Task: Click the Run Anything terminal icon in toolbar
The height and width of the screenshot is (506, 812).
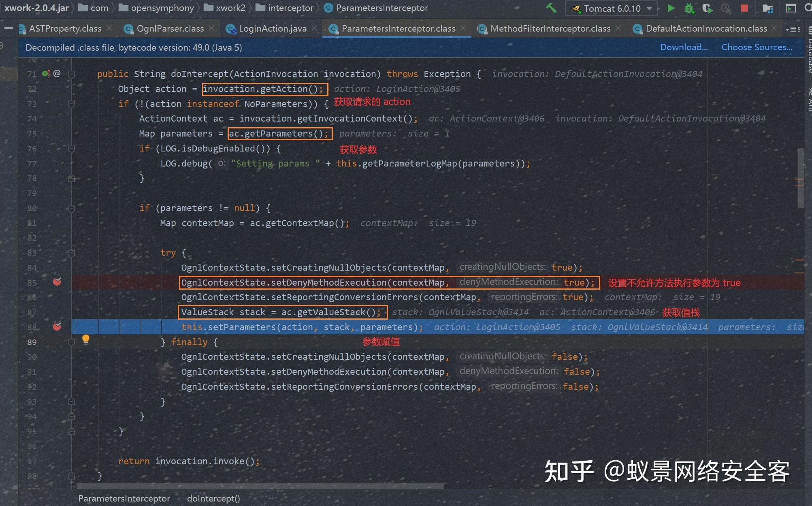Action: 791,8
